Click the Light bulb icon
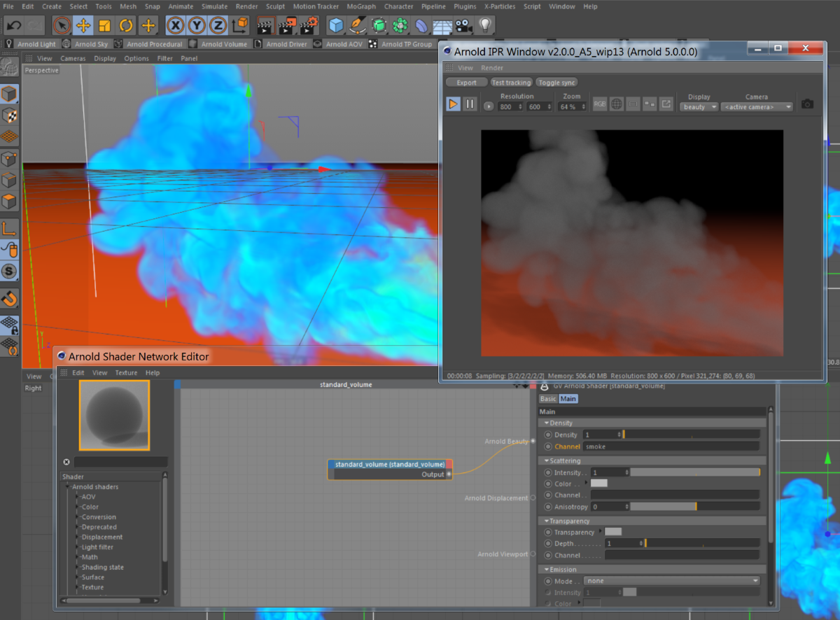The image size is (840, 620). [484, 26]
